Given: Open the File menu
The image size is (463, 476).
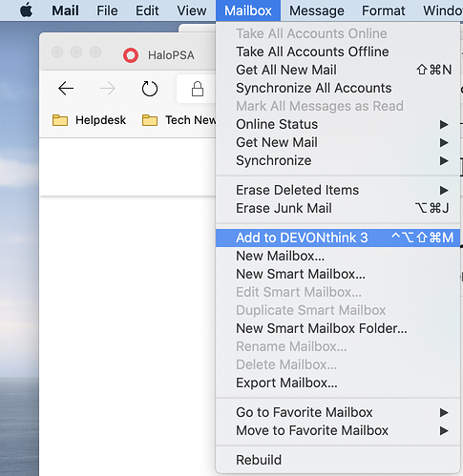Looking at the screenshot, I should [107, 10].
